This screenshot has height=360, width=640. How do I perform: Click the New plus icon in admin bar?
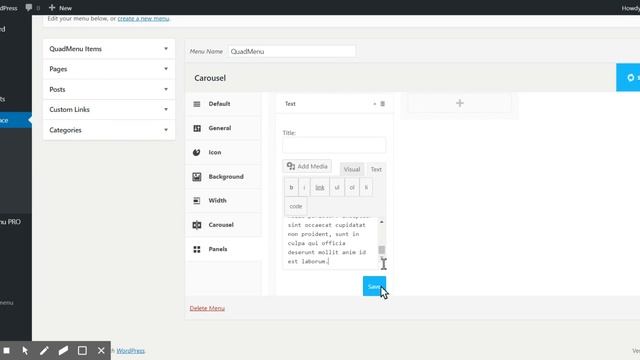[52, 7]
